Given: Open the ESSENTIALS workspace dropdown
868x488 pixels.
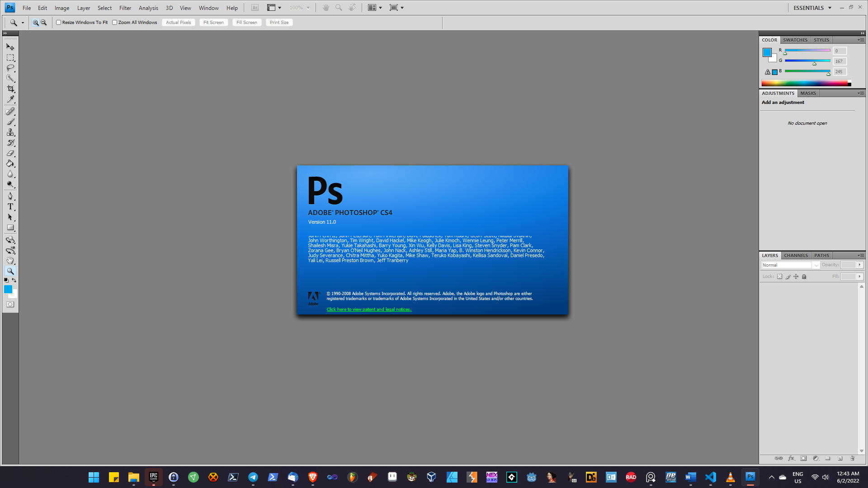Looking at the screenshot, I should (x=812, y=8).
